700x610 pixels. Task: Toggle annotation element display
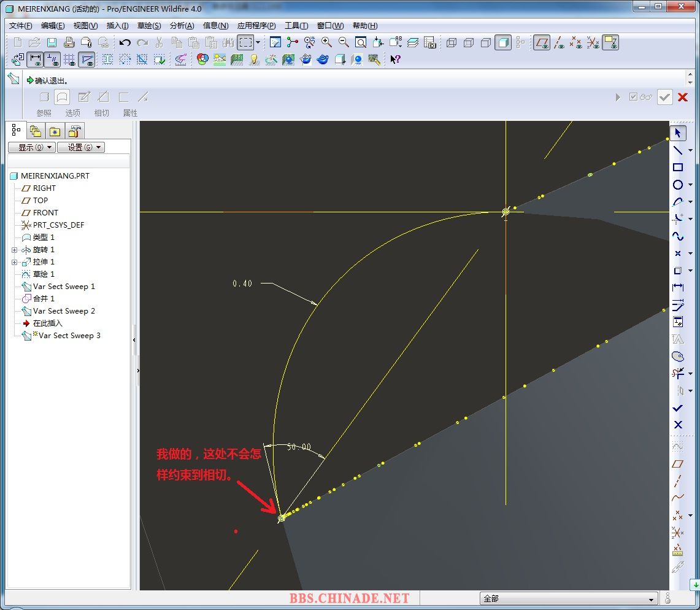(610, 42)
